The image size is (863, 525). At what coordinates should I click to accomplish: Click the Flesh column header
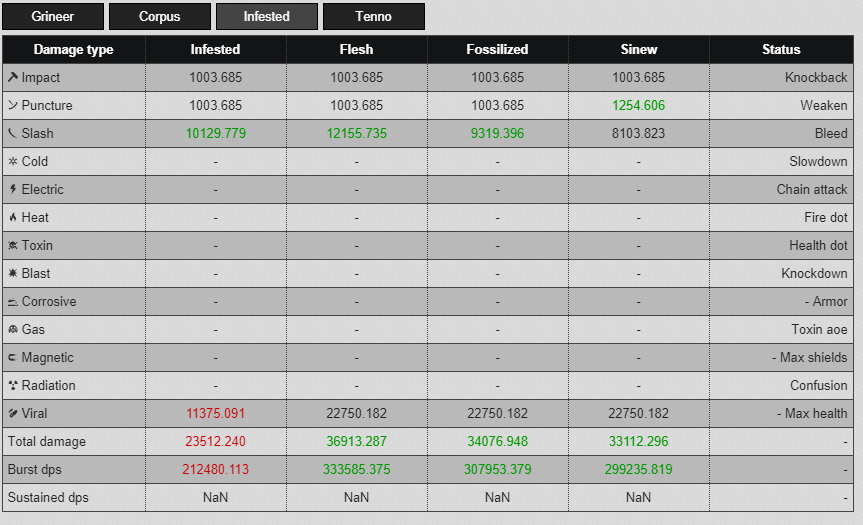[357, 50]
